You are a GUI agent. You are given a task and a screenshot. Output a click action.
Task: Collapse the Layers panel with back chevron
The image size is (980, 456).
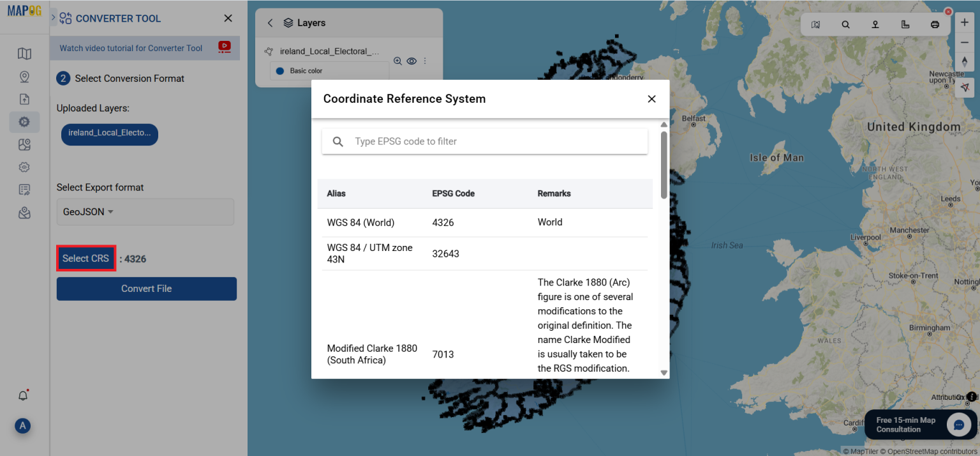270,22
